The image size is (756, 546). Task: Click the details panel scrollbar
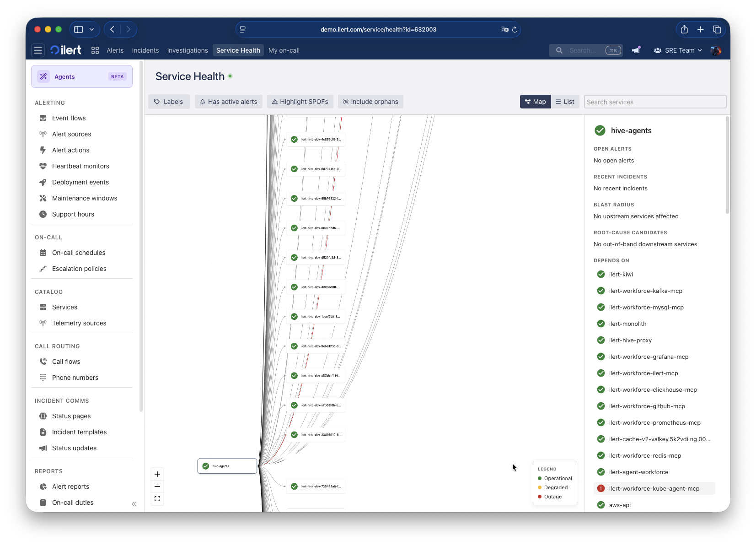pyautogui.click(x=727, y=165)
